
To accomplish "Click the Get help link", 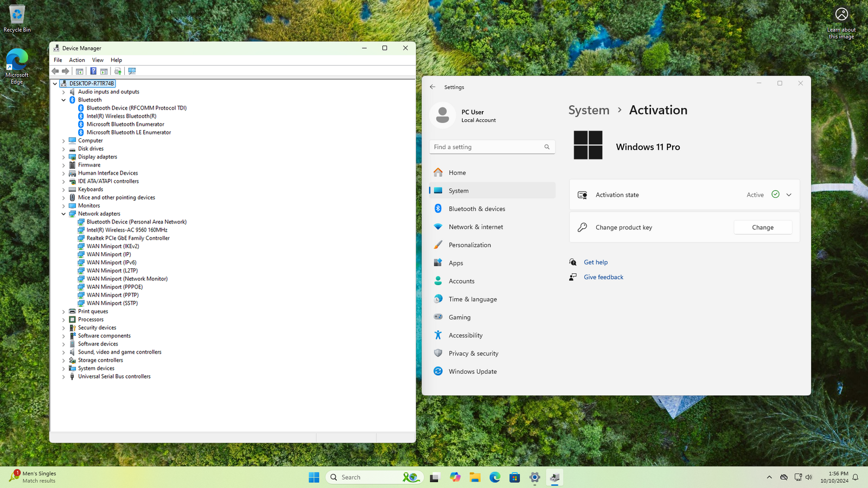I will pos(596,262).
